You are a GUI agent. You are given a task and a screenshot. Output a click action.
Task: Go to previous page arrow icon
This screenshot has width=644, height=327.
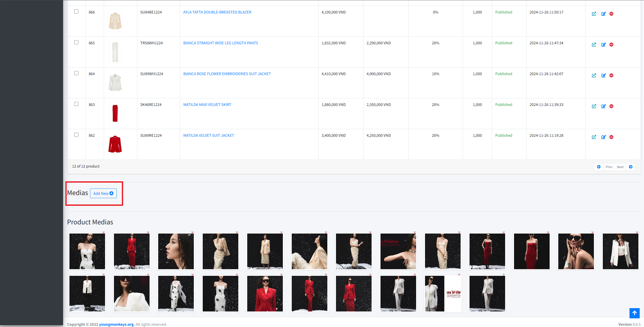pos(599,167)
